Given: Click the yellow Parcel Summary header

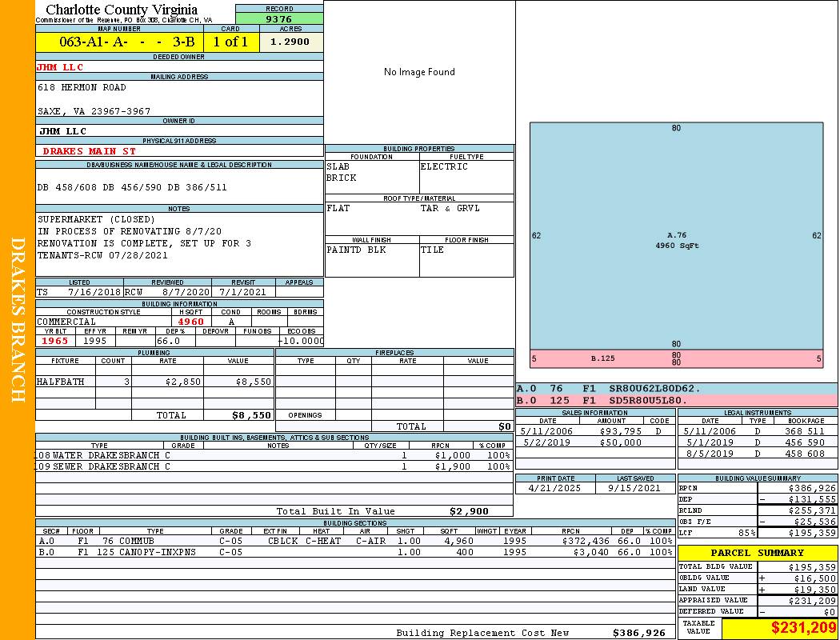Looking at the screenshot, I should 758,553.
